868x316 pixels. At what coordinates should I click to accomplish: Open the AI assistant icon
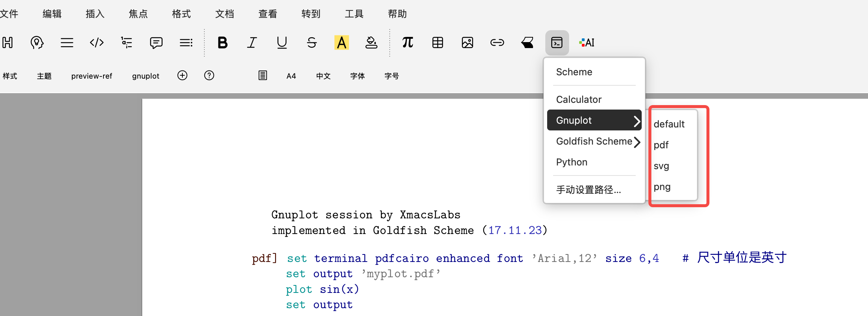[587, 42]
